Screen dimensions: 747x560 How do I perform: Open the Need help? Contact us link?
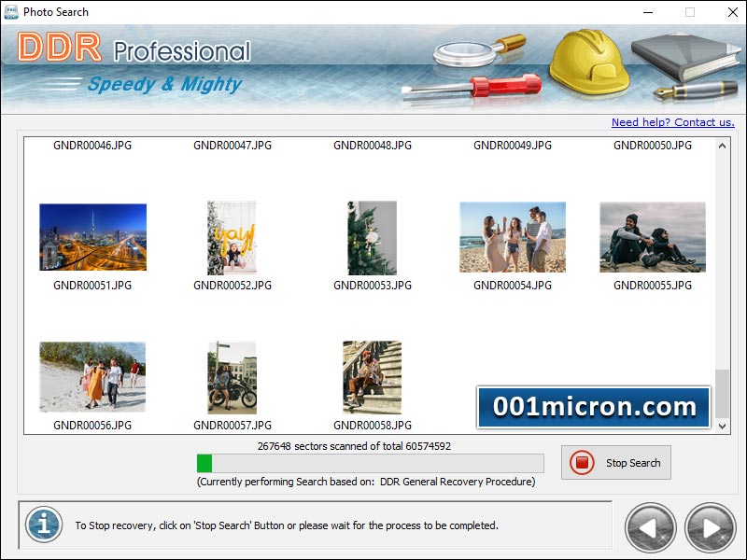[674, 122]
